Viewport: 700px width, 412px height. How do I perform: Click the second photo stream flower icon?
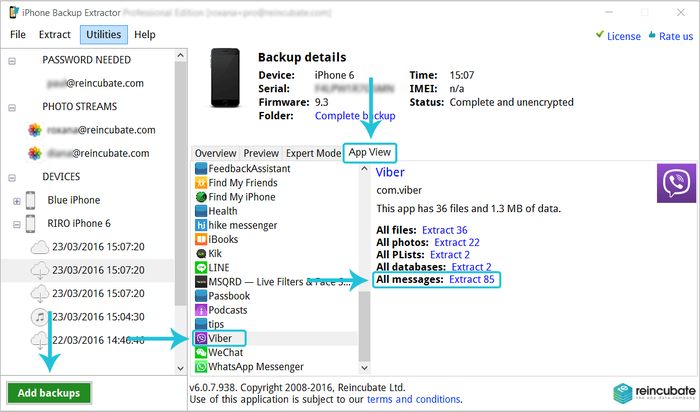(35, 153)
